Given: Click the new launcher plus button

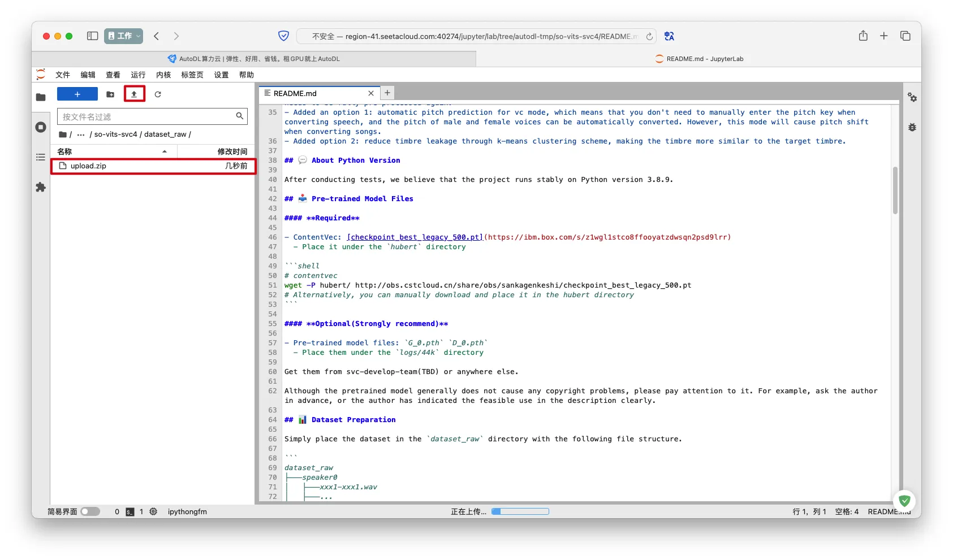Looking at the screenshot, I should [77, 94].
